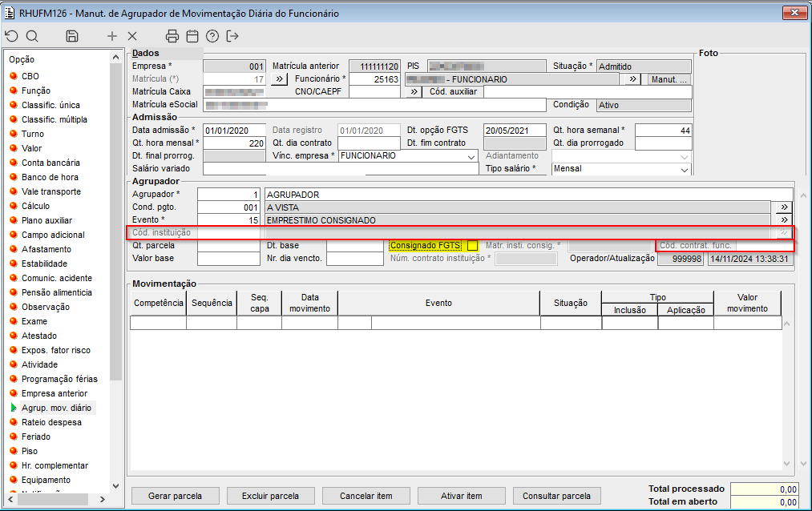Open the Função option in sidebar
The width and height of the screenshot is (812, 511).
(x=36, y=91)
